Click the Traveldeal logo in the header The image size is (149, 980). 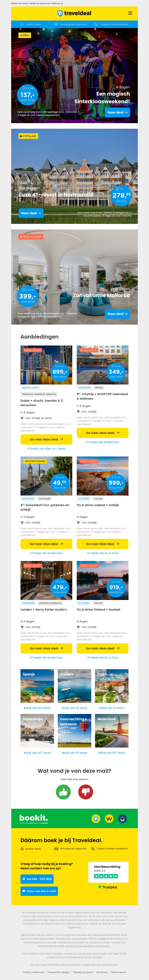click(74, 13)
